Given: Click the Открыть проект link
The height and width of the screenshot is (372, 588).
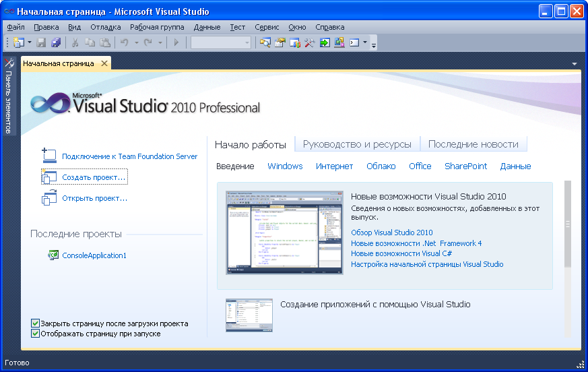Looking at the screenshot, I should [94, 198].
